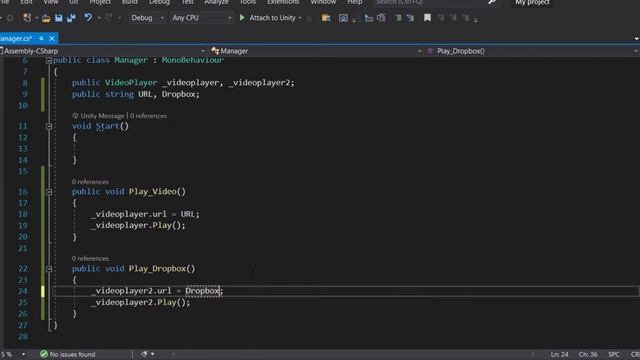Toggle a bookmark on the current line
This screenshot has width=640, height=360.
(x=427, y=18)
